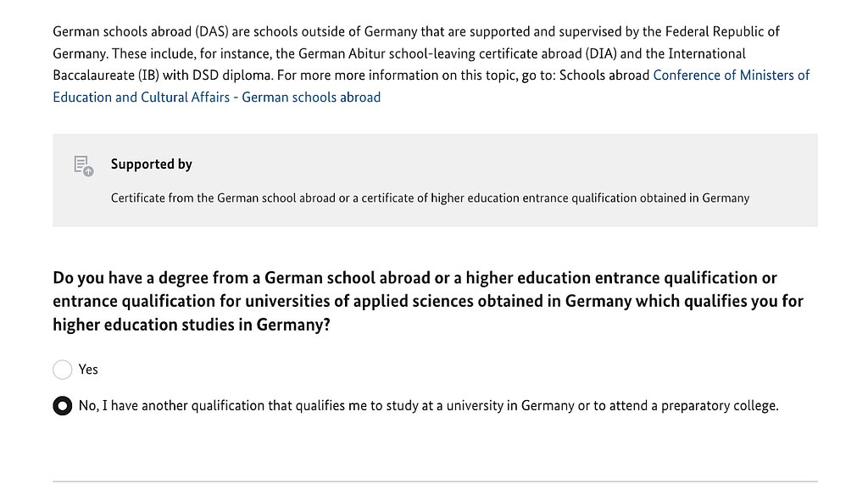Click the certificate description in the gray box

430,198
